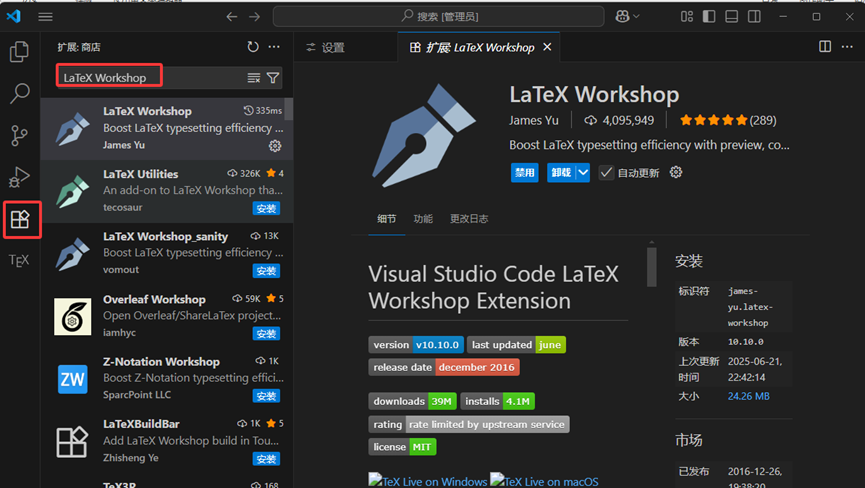Screen dimensions: 865x488
Task: Clear extensions search results
Action: (x=254, y=78)
